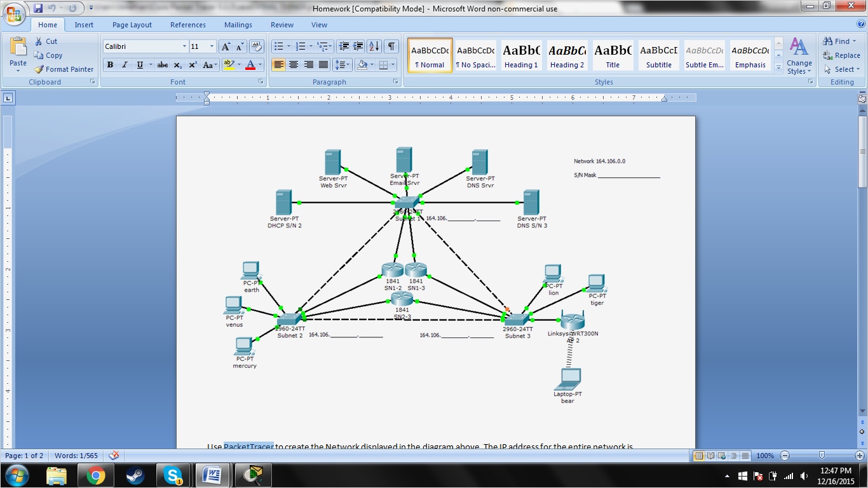Open the font size dropdown
This screenshot has height=488, width=868.
(x=211, y=46)
